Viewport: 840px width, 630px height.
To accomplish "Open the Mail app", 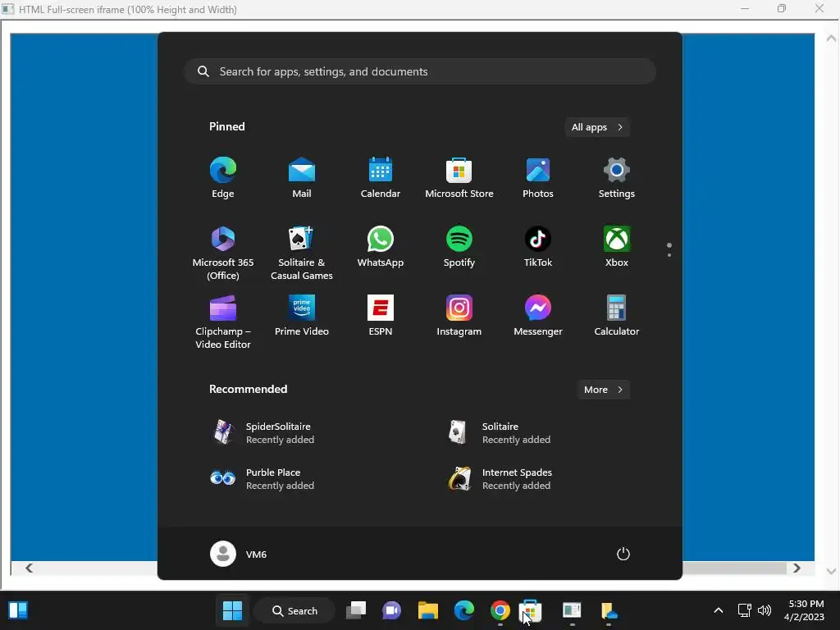I will pos(302,178).
